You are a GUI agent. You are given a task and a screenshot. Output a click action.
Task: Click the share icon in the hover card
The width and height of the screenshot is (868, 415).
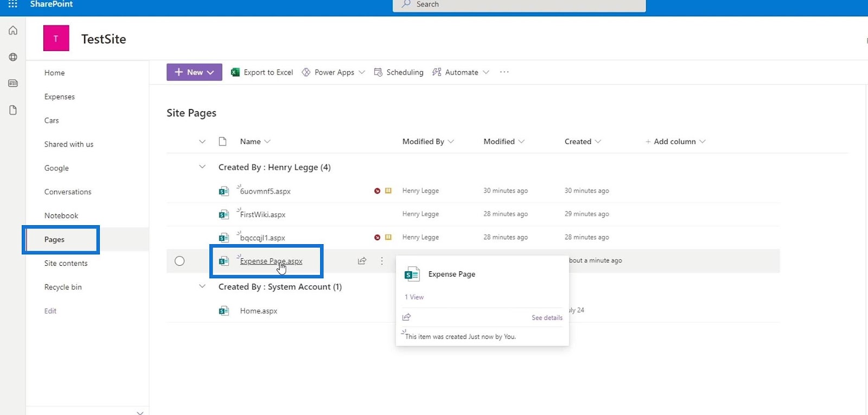[407, 317]
